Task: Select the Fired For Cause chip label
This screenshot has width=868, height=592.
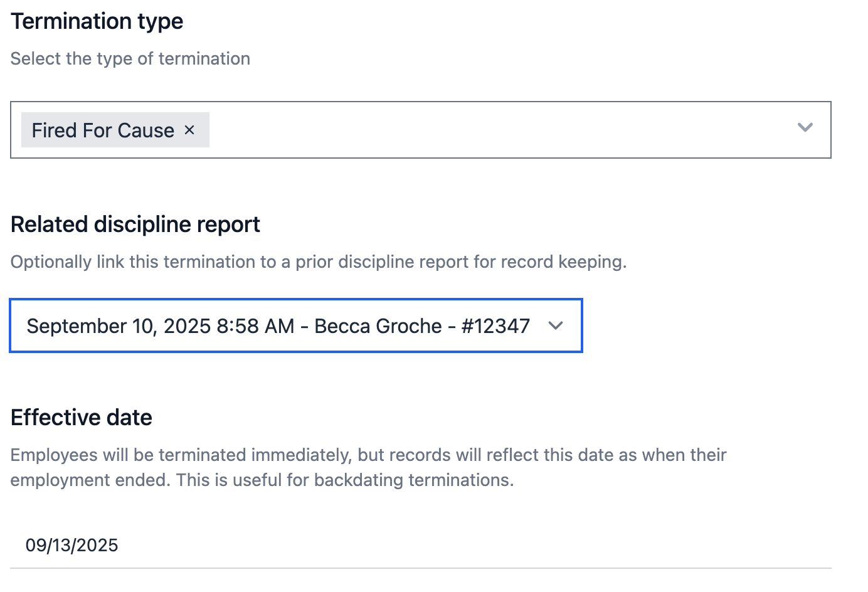Action: (103, 130)
